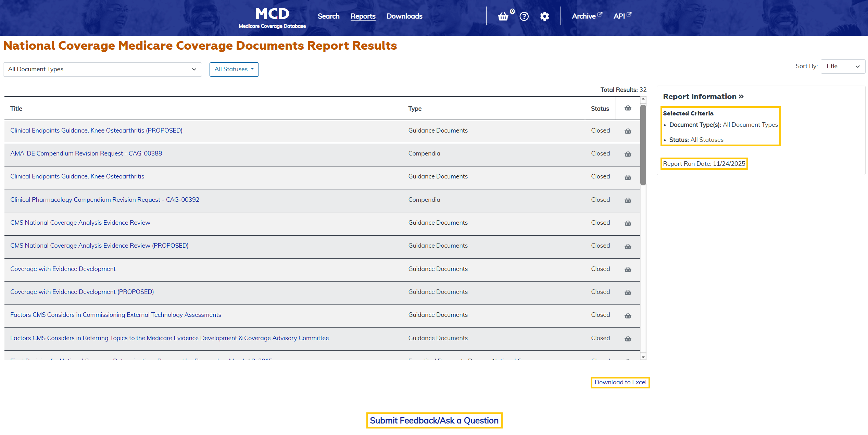Open the Clinical Pharmacology Compendium Revision Request document
This screenshot has width=868, height=435.
point(105,199)
